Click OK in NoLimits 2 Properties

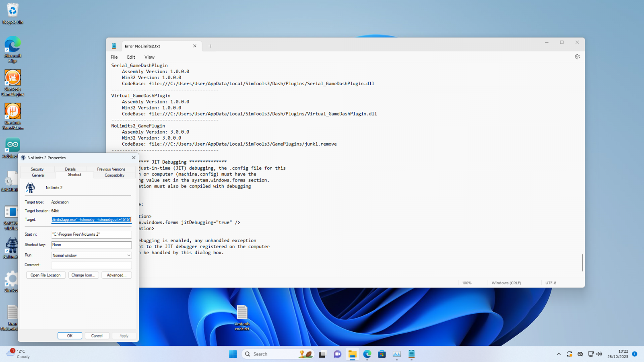[70, 336]
